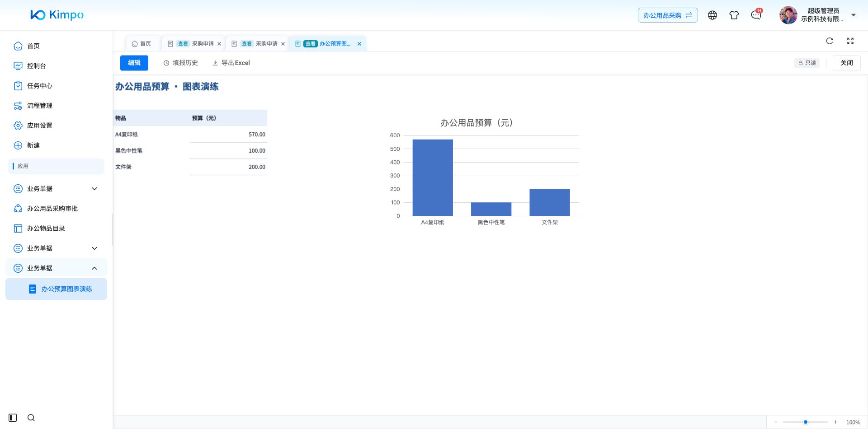868x429 pixels.
Task: Collapse the third 业务单据 group chevron
Action: click(x=94, y=268)
